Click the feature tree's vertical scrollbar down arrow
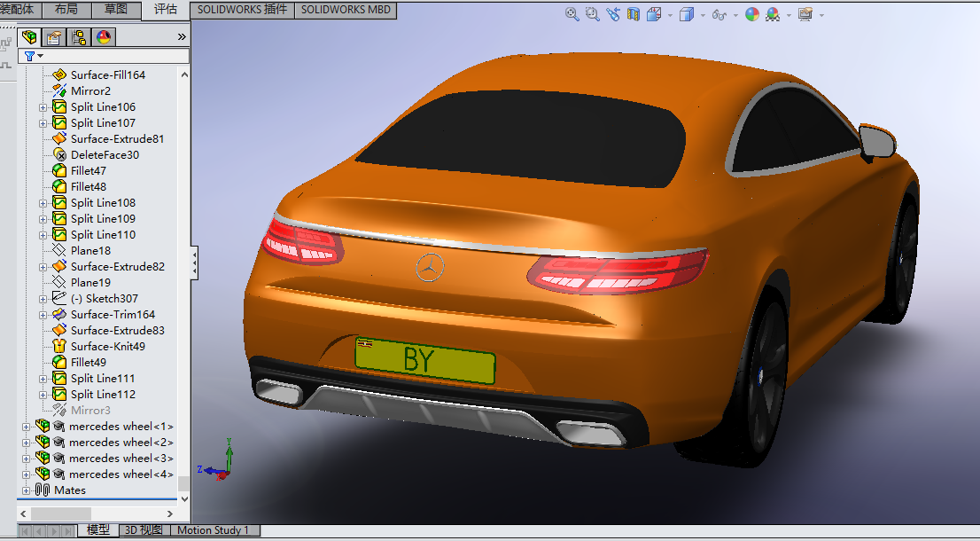The height and width of the screenshot is (541, 980). pos(183,499)
